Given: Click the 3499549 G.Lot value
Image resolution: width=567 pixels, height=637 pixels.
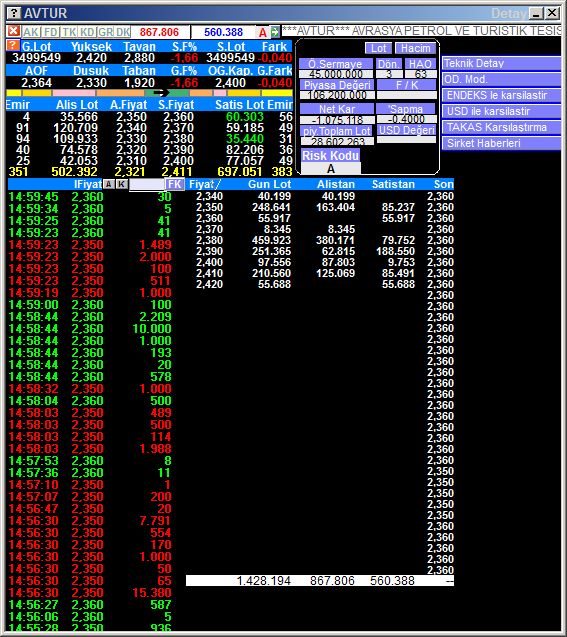Looking at the screenshot, I should 37,58.
